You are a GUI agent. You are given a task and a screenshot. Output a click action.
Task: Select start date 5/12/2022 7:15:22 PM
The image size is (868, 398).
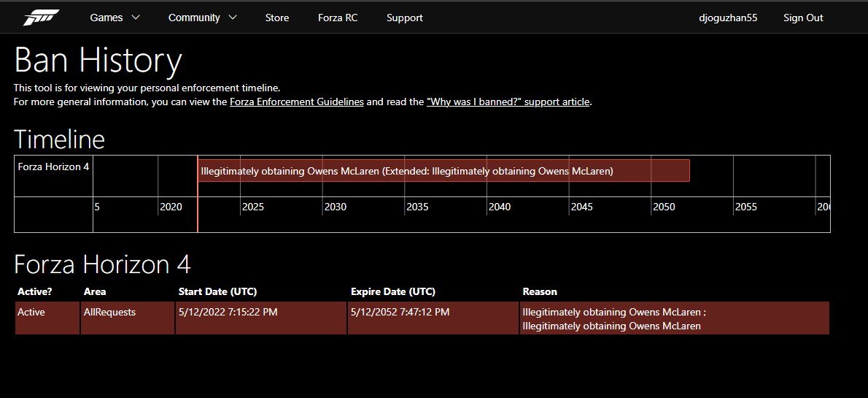261,318
